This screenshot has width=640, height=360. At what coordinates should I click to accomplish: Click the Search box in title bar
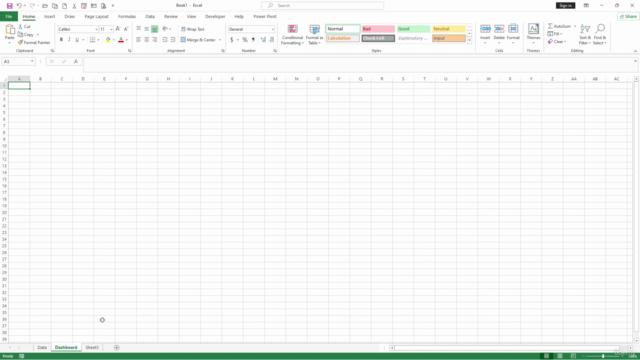pyautogui.click(x=322, y=6)
